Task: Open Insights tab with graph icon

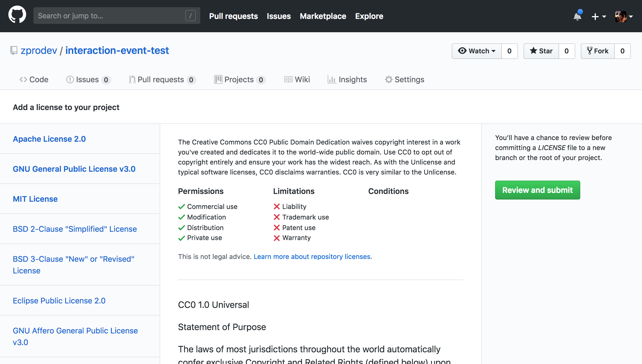Action: coord(347,80)
